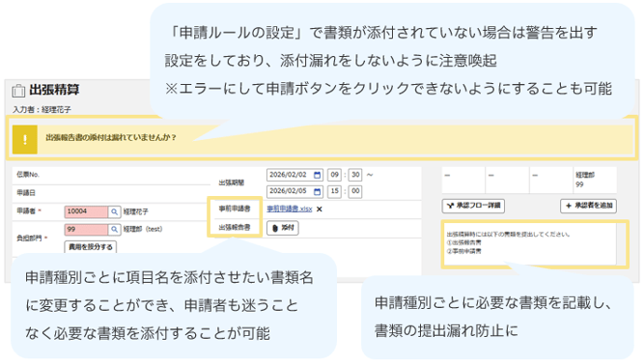Click the 出張精算 page title
Screen dimensions: 644x364
tap(54, 90)
